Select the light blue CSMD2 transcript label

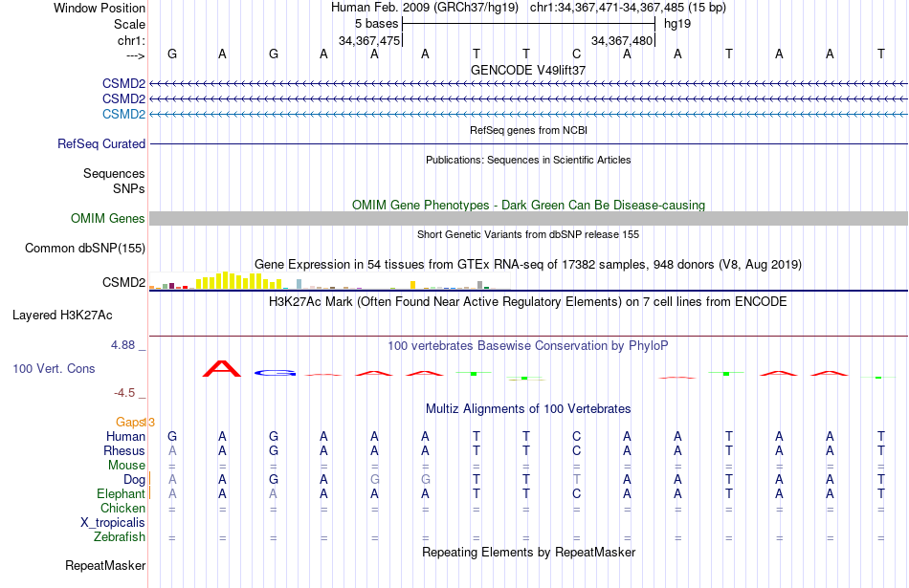click(123, 114)
